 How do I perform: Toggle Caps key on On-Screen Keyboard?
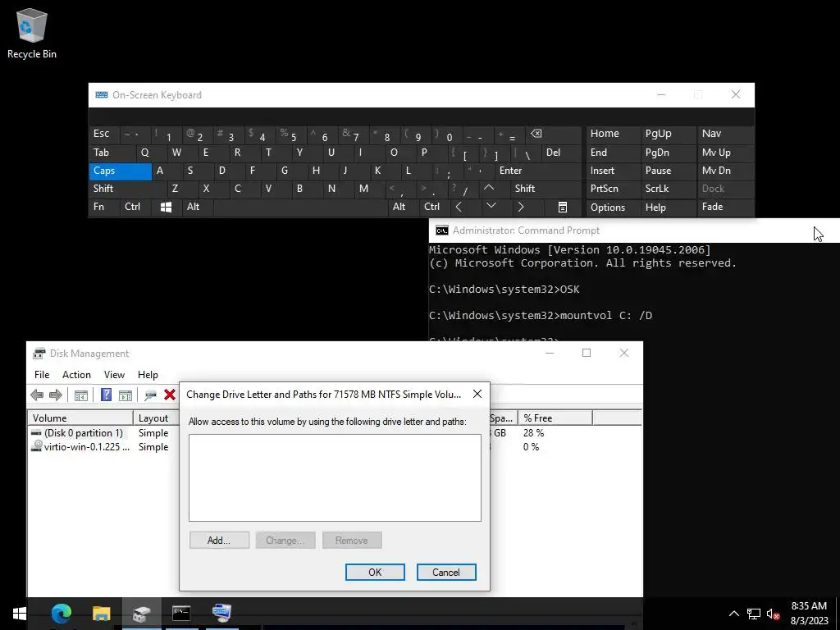(x=120, y=171)
